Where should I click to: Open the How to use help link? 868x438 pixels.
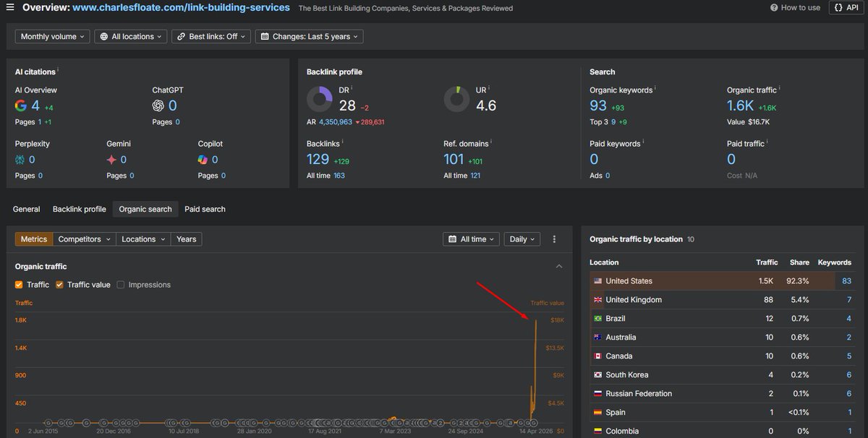click(795, 7)
